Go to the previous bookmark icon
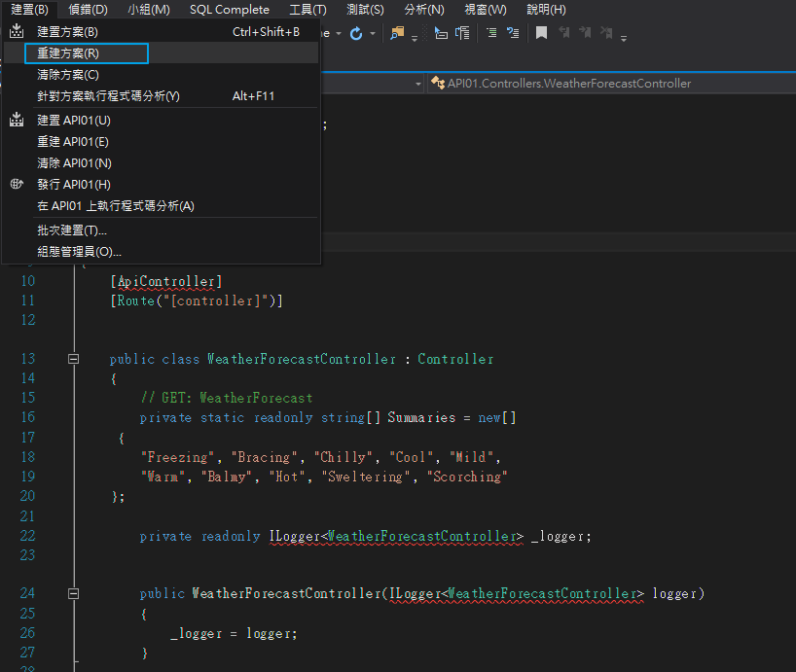 pos(564,33)
